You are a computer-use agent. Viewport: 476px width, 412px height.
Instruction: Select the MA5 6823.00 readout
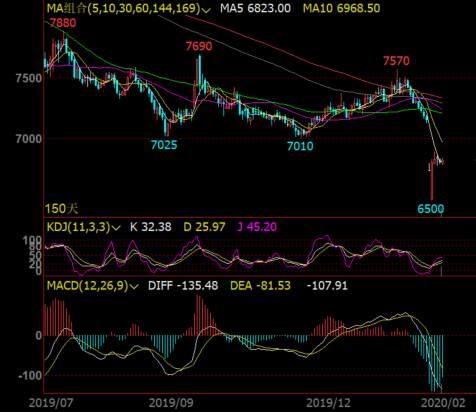coord(255,8)
